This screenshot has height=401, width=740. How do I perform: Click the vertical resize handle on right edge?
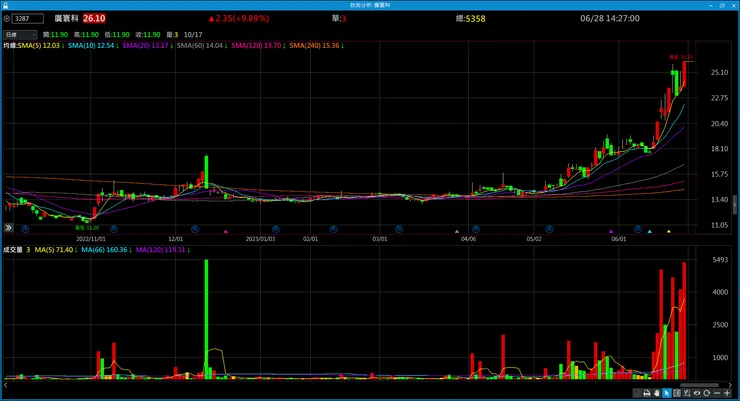(x=735, y=205)
